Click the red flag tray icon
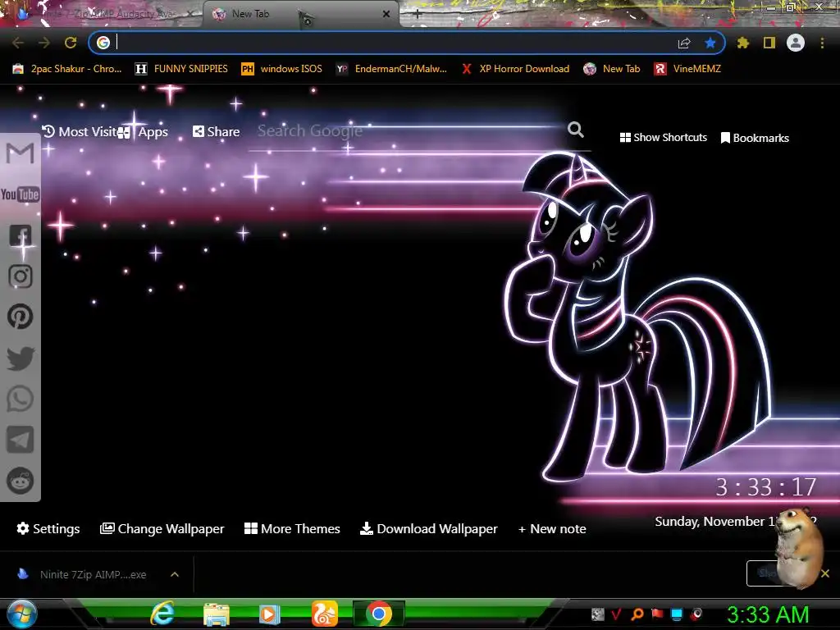 click(x=657, y=614)
